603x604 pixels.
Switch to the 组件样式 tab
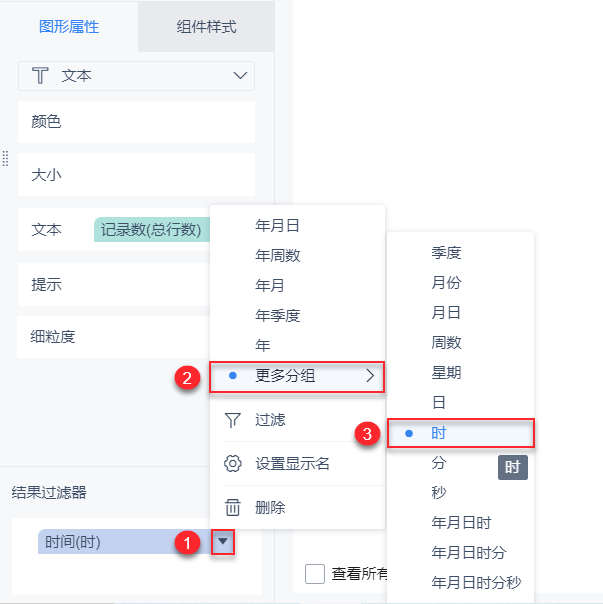(206, 27)
